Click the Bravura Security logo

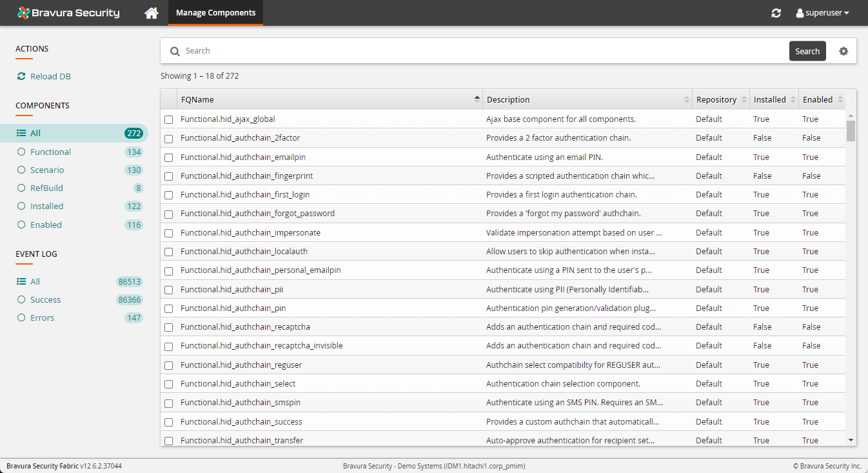(x=68, y=12)
